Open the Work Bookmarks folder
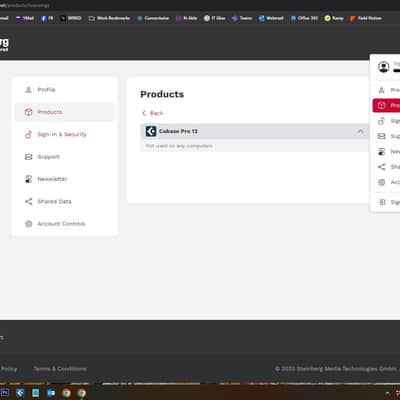 (x=109, y=18)
